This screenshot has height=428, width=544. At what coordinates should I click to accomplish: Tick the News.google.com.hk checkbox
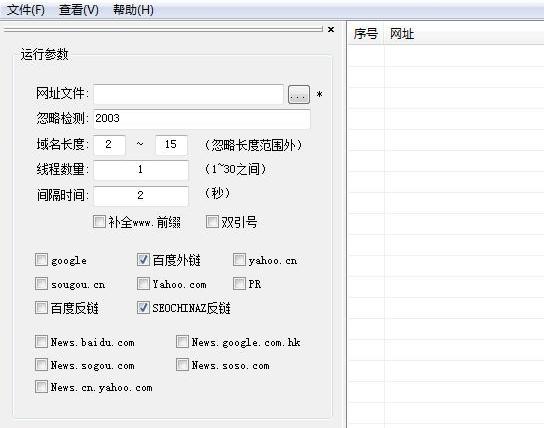pos(182,342)
